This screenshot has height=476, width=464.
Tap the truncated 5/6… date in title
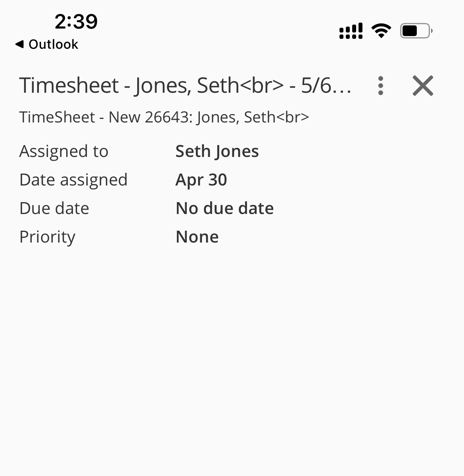pos(326,86)
